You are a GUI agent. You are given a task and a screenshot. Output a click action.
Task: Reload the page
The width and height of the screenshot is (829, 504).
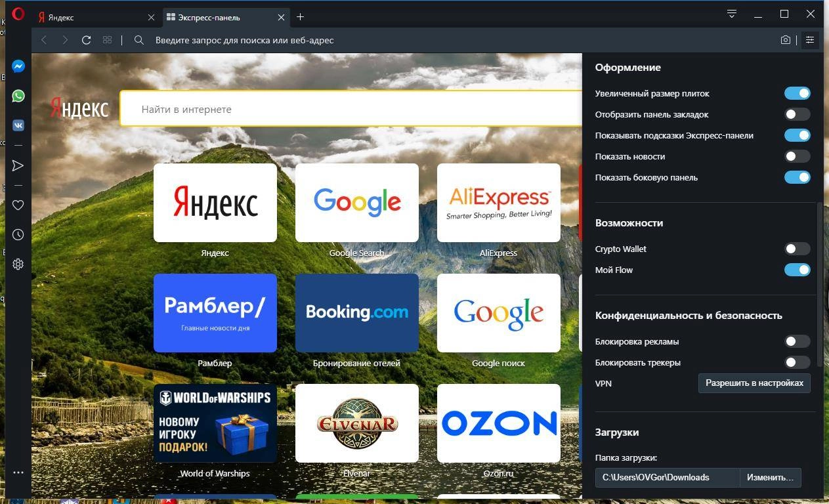86,40
